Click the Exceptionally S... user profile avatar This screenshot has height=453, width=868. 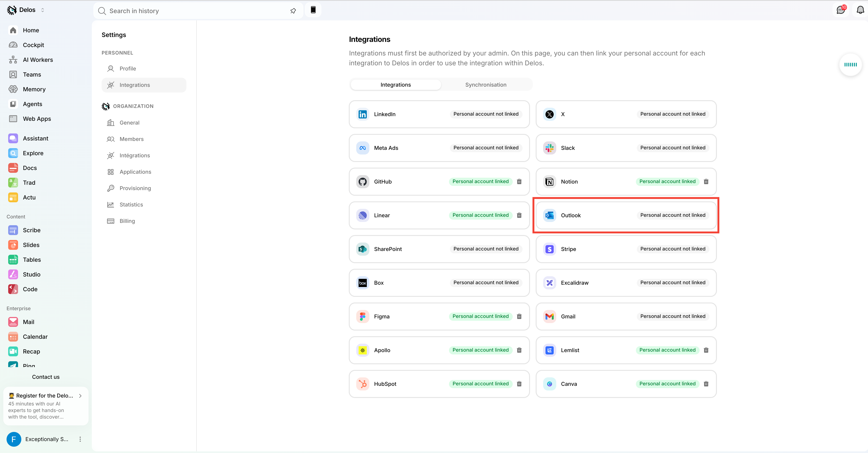(14, 439)
